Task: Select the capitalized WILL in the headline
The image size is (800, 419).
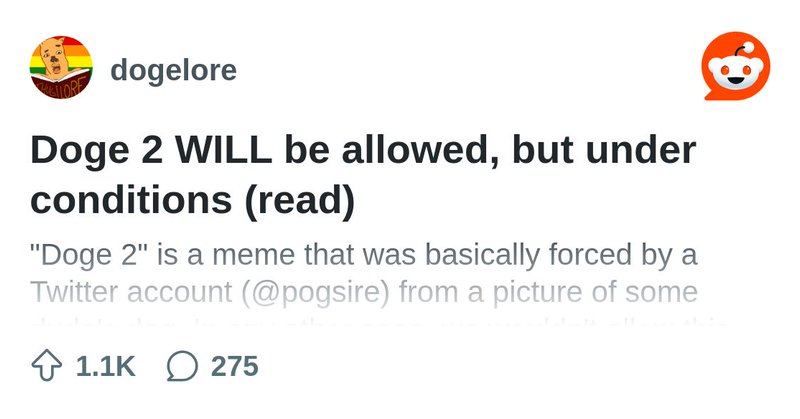Action: click(x=223, y=151)
